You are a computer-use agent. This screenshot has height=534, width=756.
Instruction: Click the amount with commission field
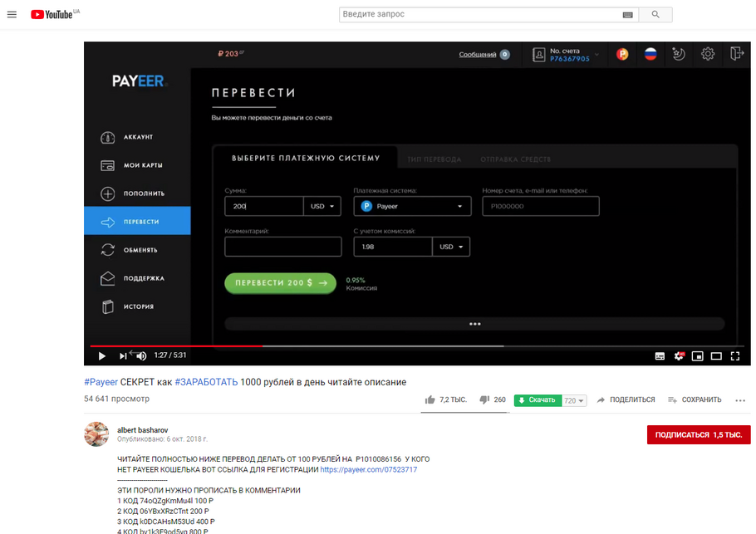coord(393,247)
